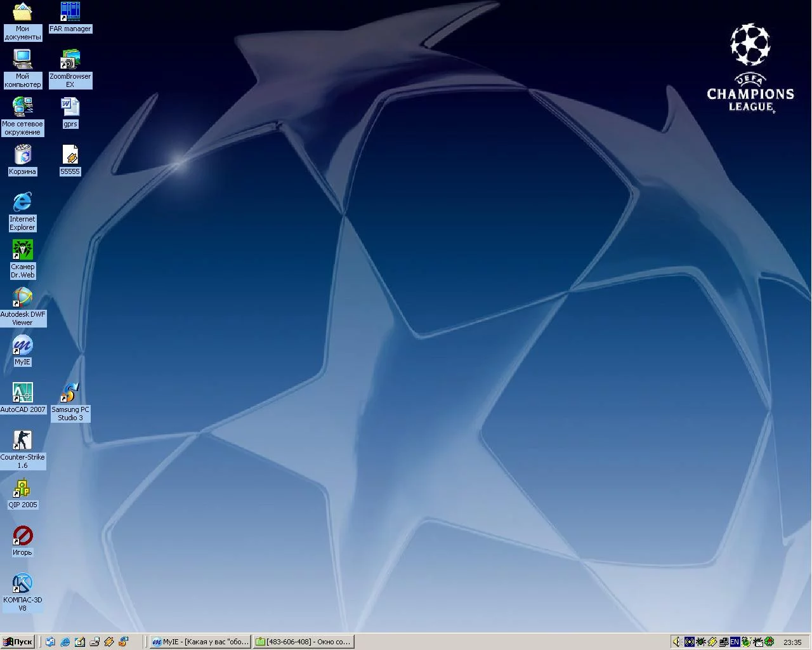Click the Show Desktop quick launch icon
This screenshot has height=650, width=812.
pyautogui.click(x=51, y=642)
